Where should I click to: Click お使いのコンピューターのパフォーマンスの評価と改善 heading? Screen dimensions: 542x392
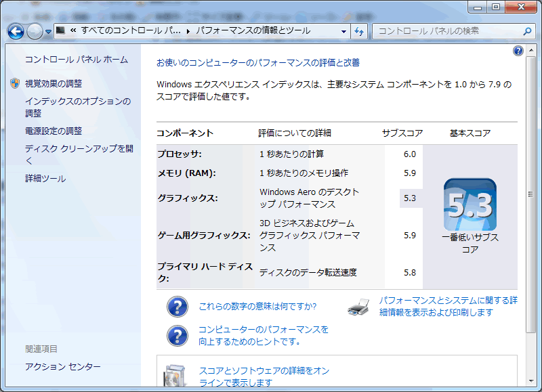[x=258, y=62]
